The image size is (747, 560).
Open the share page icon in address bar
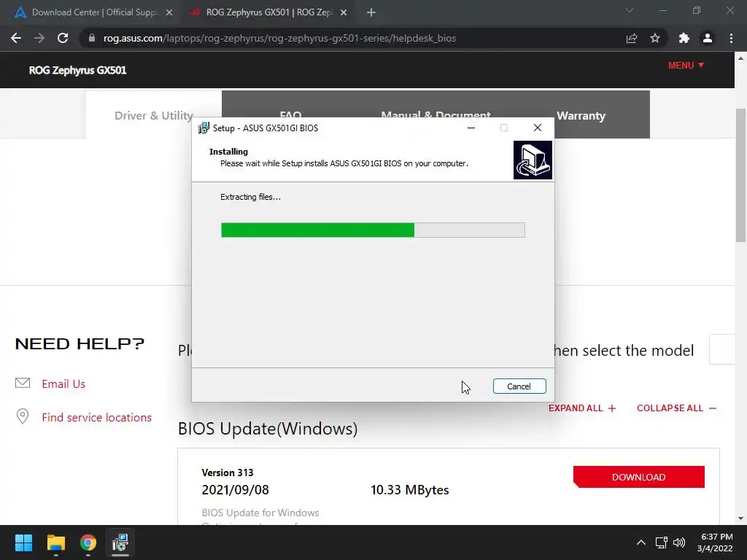point(632,38)
